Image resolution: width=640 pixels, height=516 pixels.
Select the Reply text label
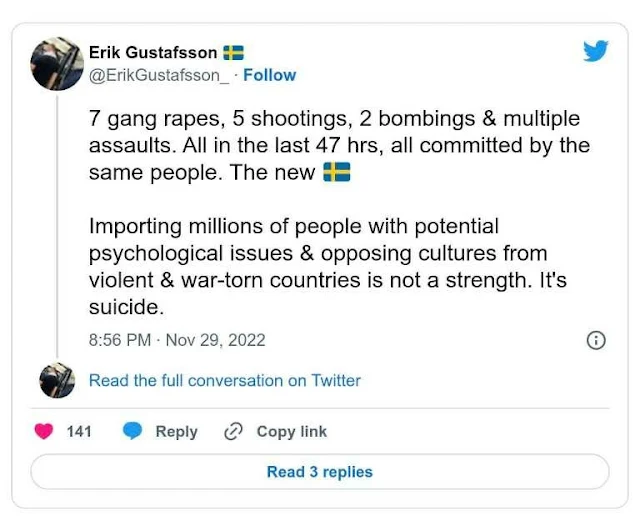click(x=176, y=431)
